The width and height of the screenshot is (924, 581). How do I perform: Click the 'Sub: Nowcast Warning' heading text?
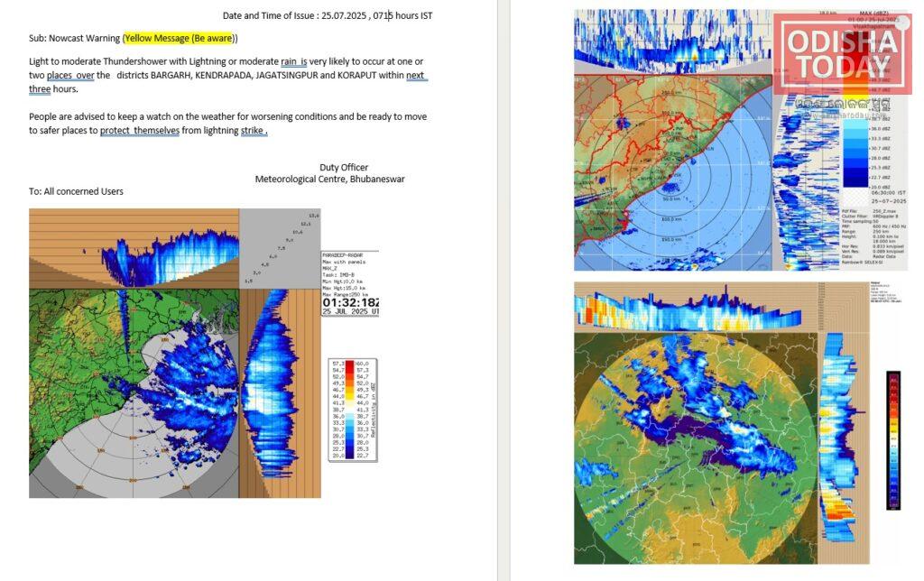(75, 38)
